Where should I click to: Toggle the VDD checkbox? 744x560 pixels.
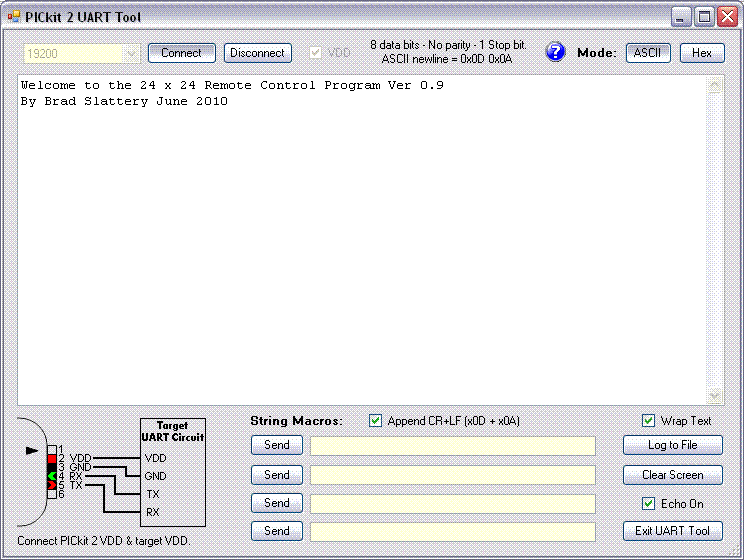[316, 53]
